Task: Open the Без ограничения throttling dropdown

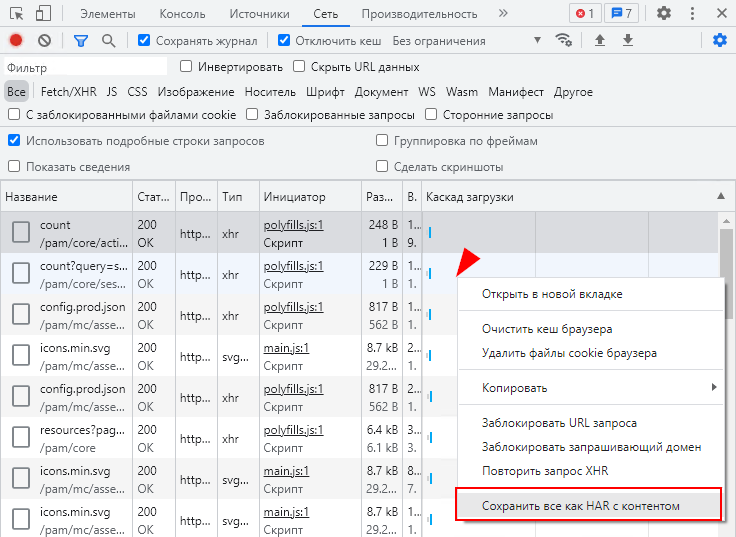Action: [x=467, y=41]
